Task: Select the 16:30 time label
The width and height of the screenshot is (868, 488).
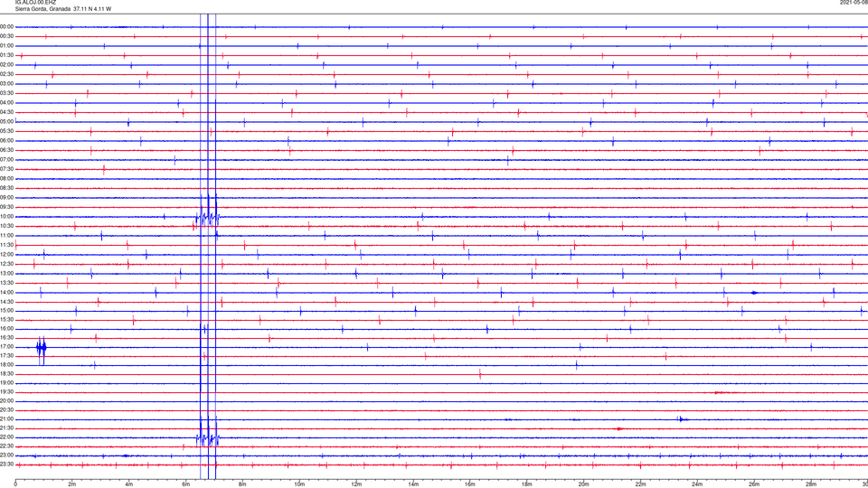Action: click(x=7, y=338)
